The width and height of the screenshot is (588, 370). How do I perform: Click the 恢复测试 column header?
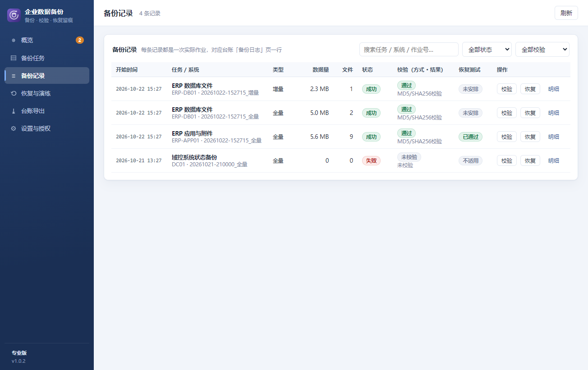point(469,70)
